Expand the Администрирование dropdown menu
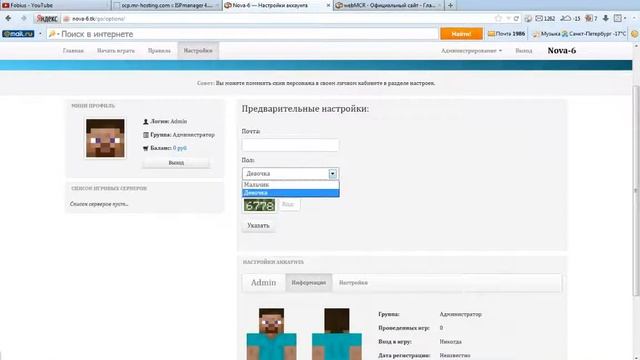The width and height of the screenshot is (640, 360). [x=471, y=51]
